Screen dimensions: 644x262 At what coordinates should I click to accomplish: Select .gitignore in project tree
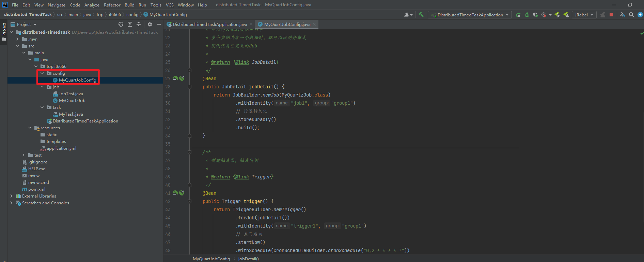(37, 162)
